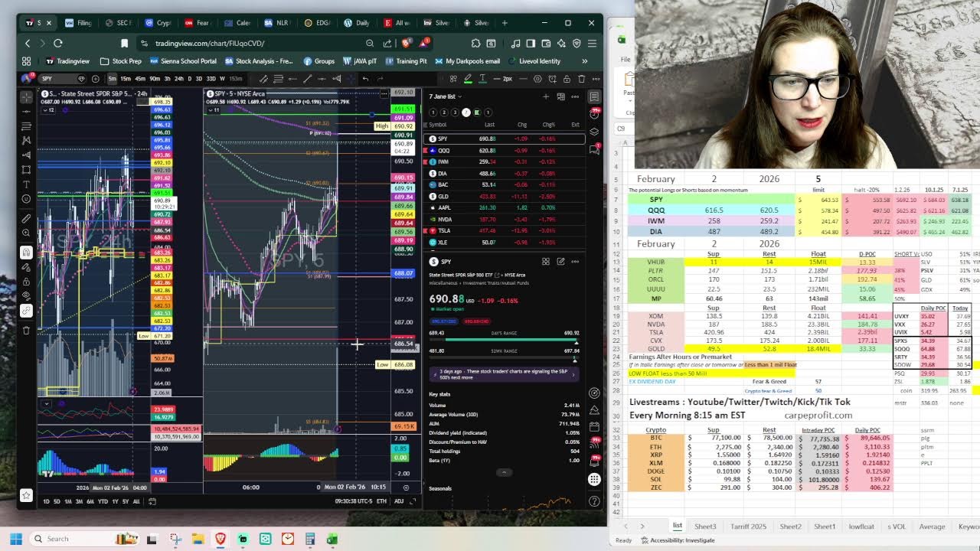Select the 1D date range button
The image size is (980, 551).
click(46, 501)
